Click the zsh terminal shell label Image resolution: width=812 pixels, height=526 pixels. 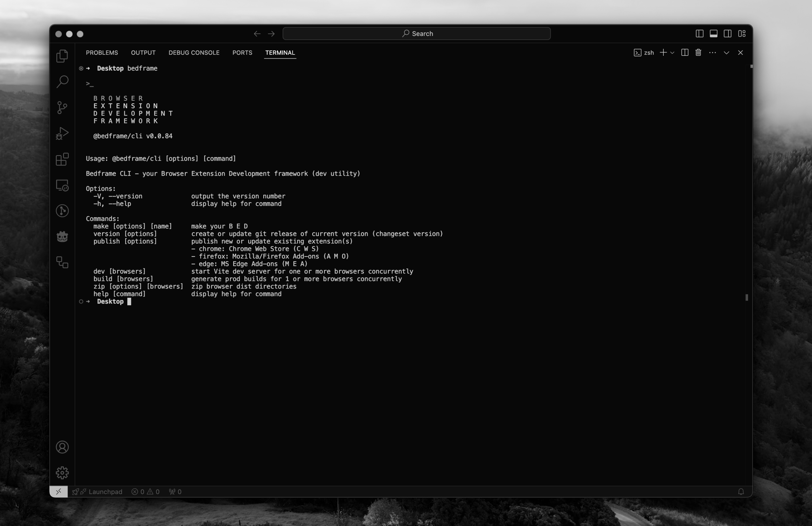click(644, 52)
